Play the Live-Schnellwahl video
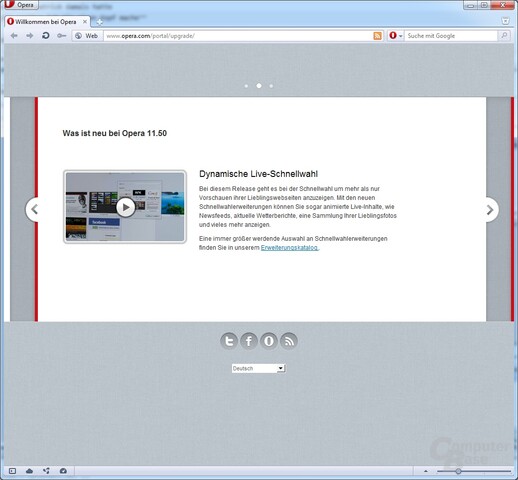The width and height of the screenshot is (518, 480). point(125,207)
